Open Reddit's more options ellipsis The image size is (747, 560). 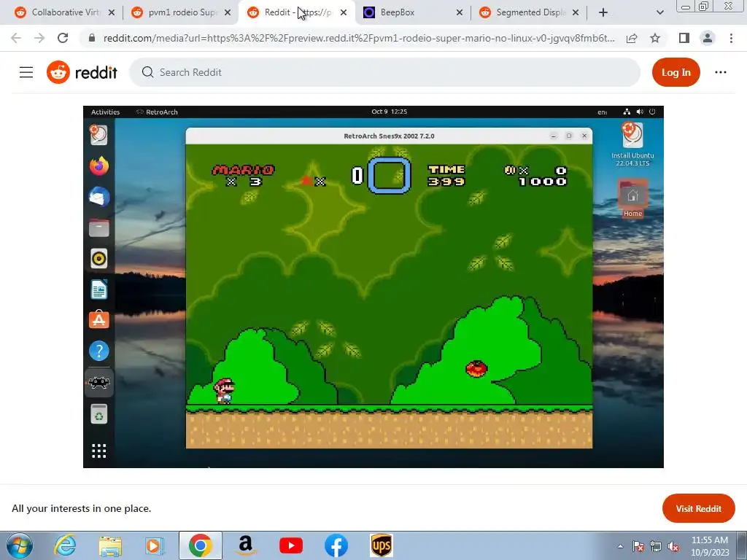point(720,72)
